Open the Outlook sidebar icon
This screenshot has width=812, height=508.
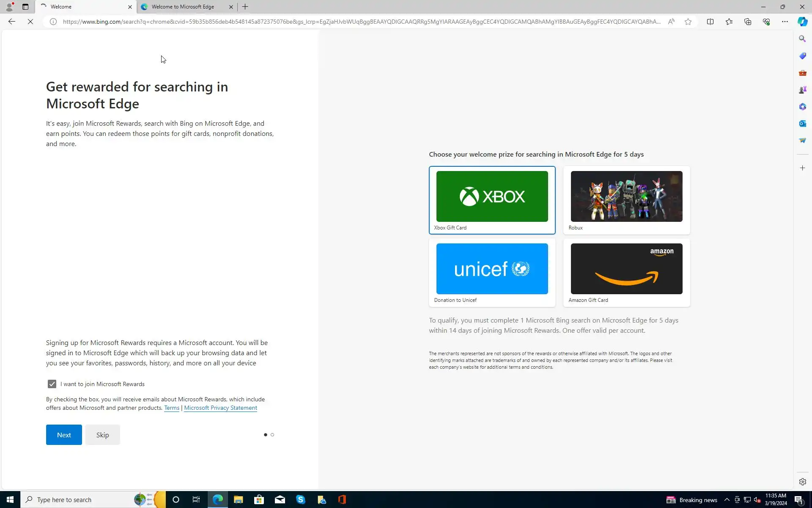tap(802, 124)
